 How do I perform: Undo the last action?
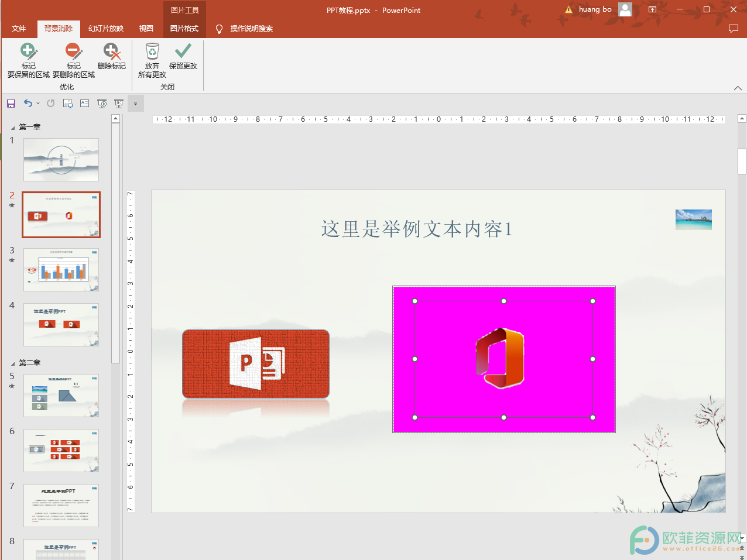point(28,104)
